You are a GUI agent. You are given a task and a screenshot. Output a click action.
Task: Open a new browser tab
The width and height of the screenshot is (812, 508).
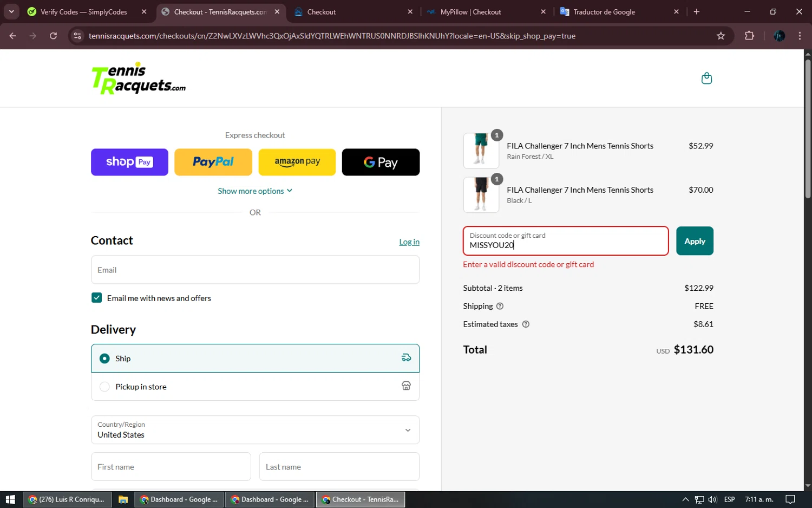pos(697,11)
